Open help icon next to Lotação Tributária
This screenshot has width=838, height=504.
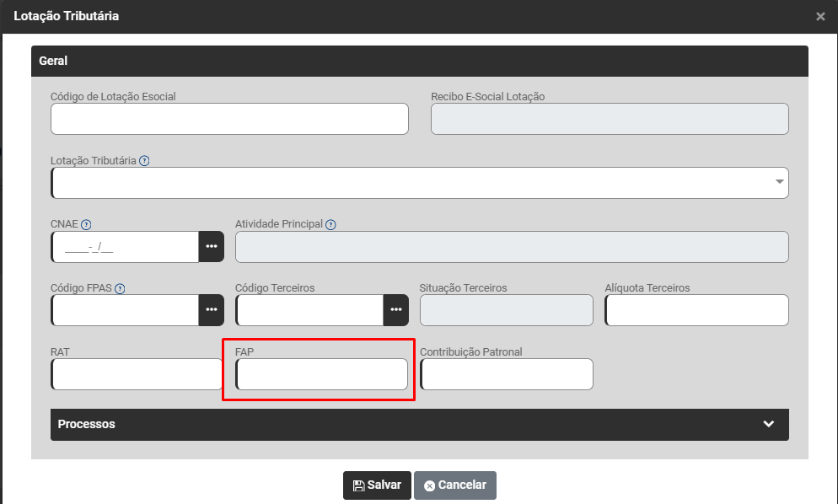click(144, 161)
